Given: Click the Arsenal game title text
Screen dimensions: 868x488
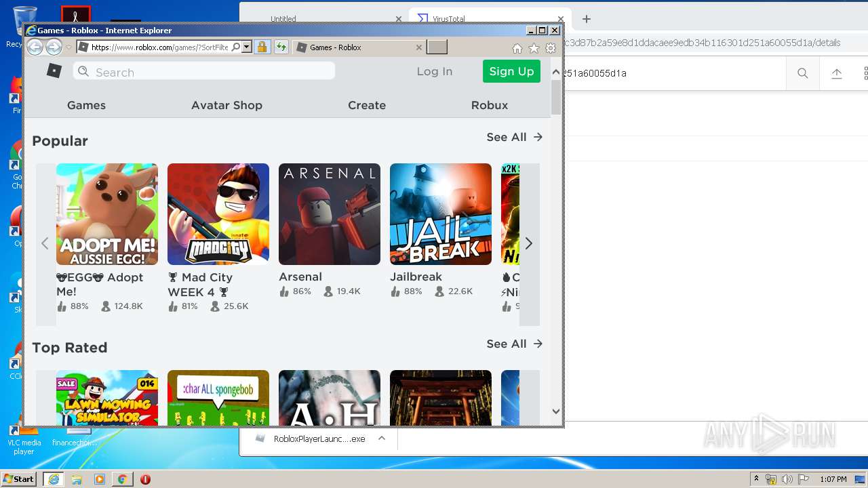Looking at the screenshot, I should coord(300,277).
